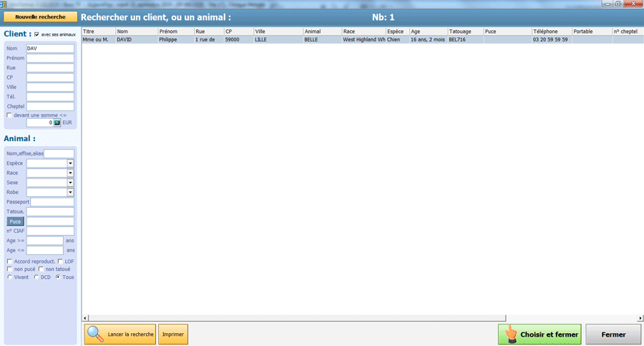
Task: Click the client Nom field containing DAV
Action: point(50,49)
